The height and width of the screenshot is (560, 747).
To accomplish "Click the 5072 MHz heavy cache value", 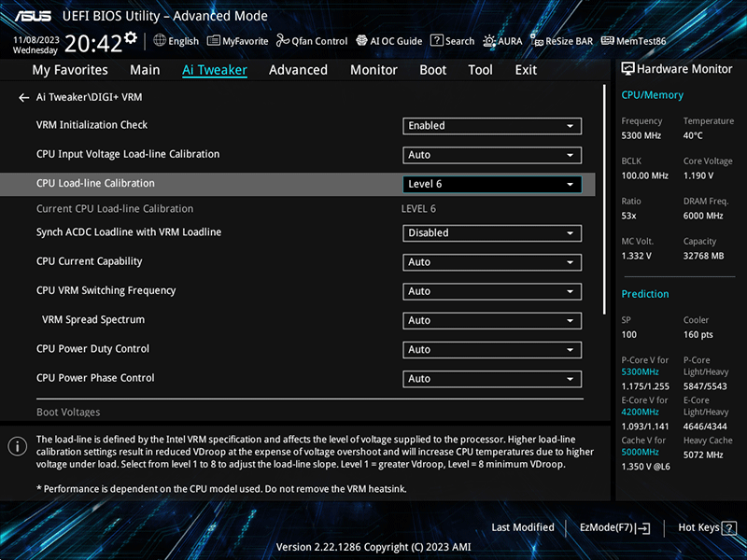I will click(x=703, y=455).
